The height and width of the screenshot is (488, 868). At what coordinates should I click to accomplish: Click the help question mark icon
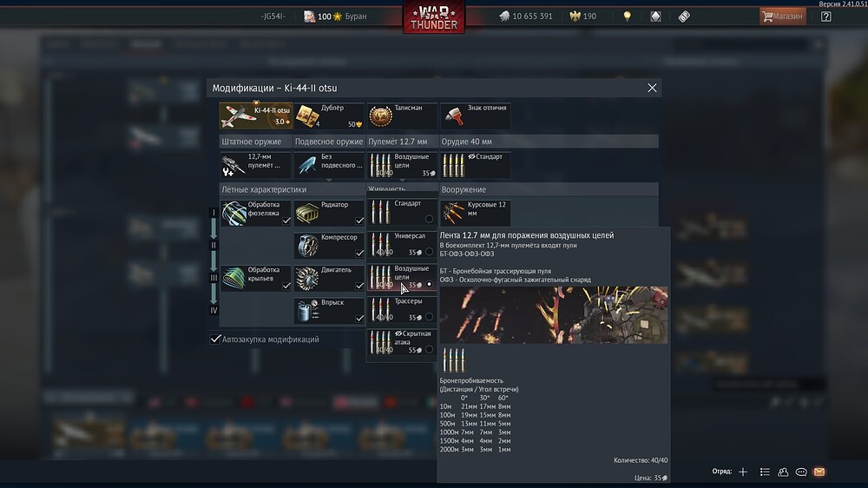click(825, 16)
